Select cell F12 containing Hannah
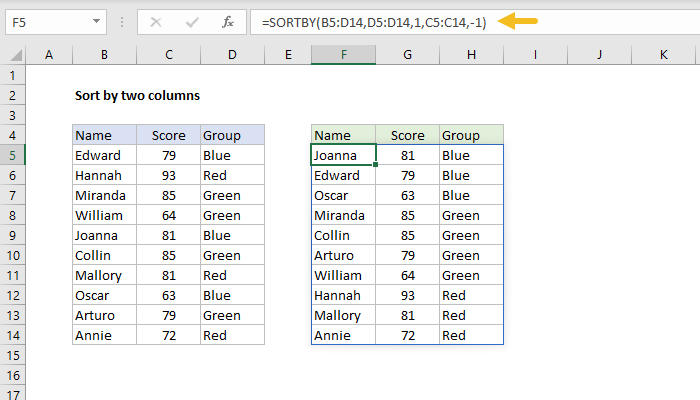The image size is (700, 400). (x=343, y=296)
